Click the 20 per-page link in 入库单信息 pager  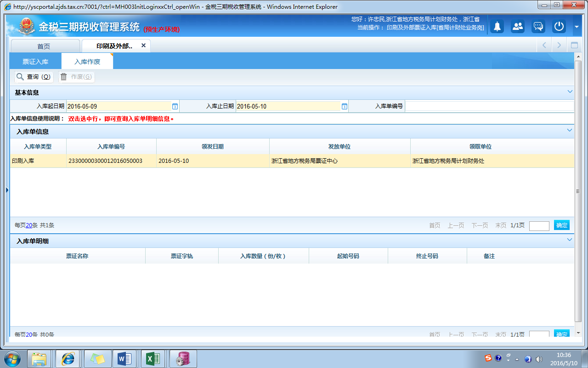pyautogui.click(x=29, y=225)
